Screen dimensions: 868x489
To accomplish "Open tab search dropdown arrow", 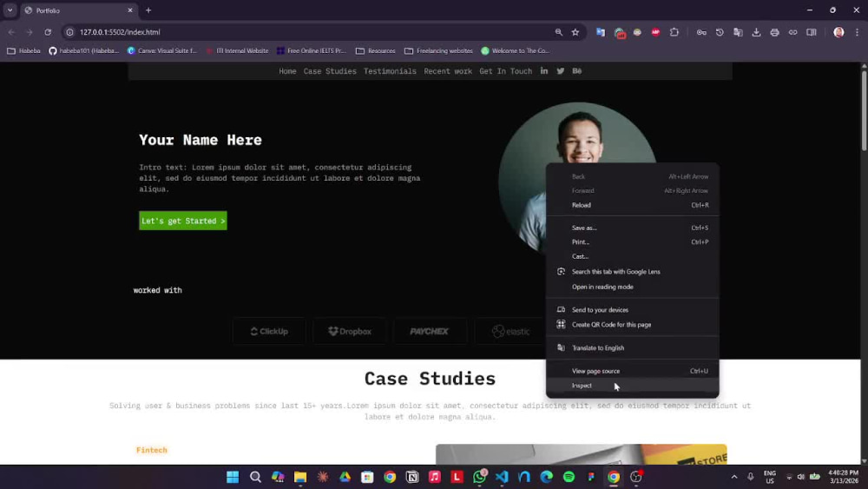I will (x=10, y=10).
